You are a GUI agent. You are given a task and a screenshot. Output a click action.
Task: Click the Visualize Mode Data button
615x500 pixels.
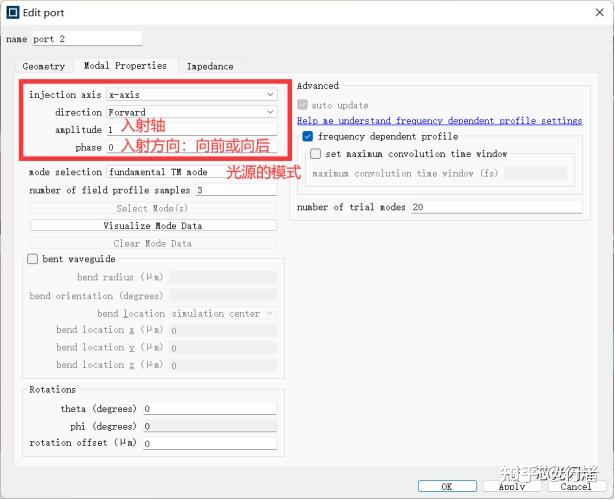(153, 225)
